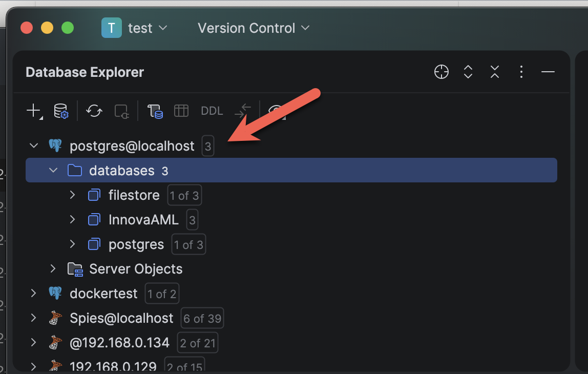
Task: Open Data Source Properties
Action: pyautogui.click(x=61, y=111)
